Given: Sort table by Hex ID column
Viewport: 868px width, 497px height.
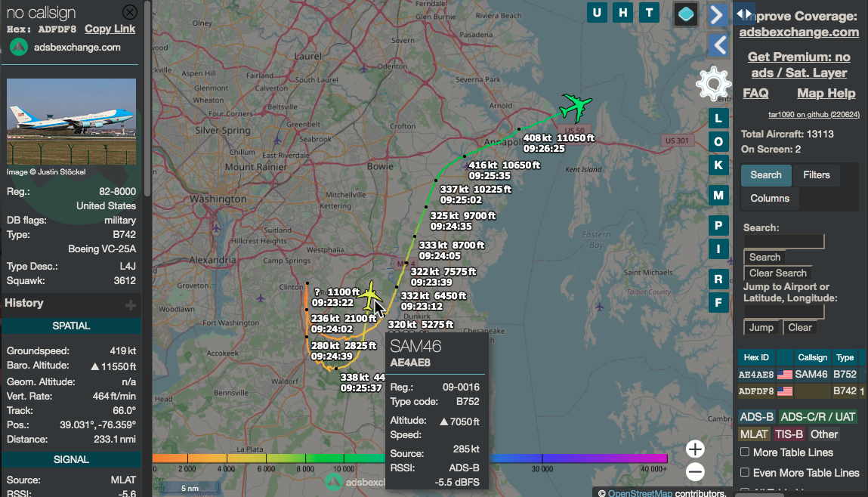Looking at the screenshot, I should coord(756,357).
